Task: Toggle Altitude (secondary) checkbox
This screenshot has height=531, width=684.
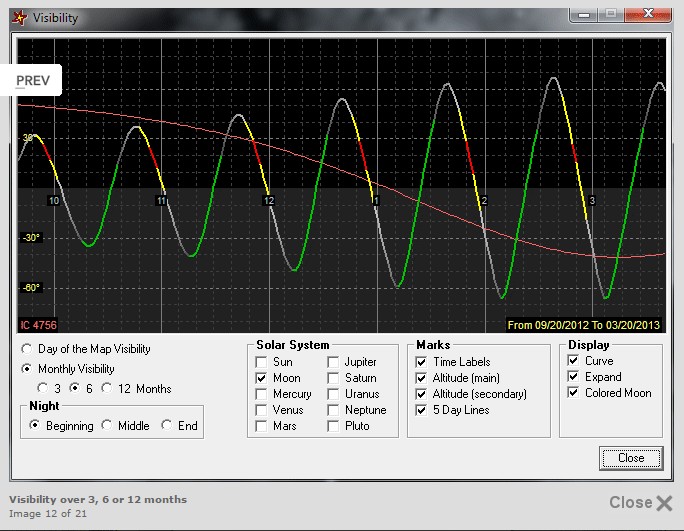Action: (x=421, y=394)
